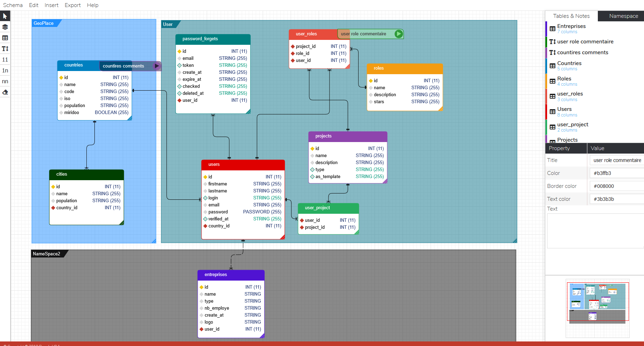644x346 pixels.
Task: Select the cities table header
Action: click(x=86, y=174)
